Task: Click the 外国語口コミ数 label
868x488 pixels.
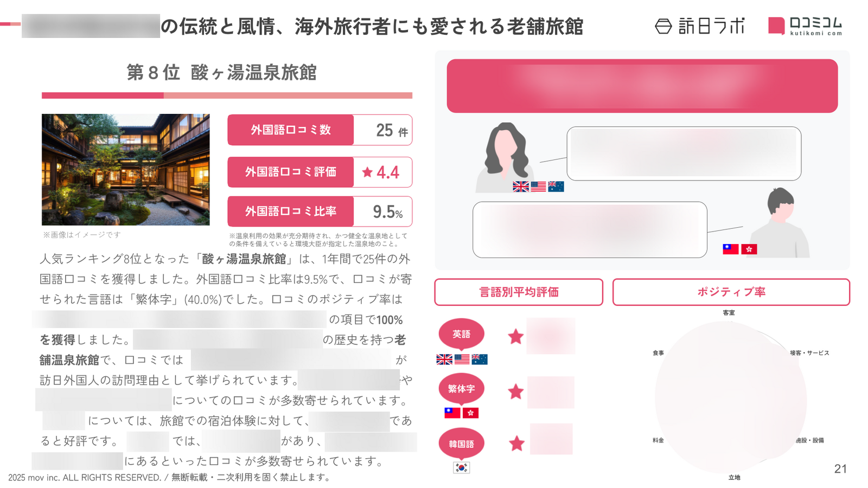Action: (291, 130)
